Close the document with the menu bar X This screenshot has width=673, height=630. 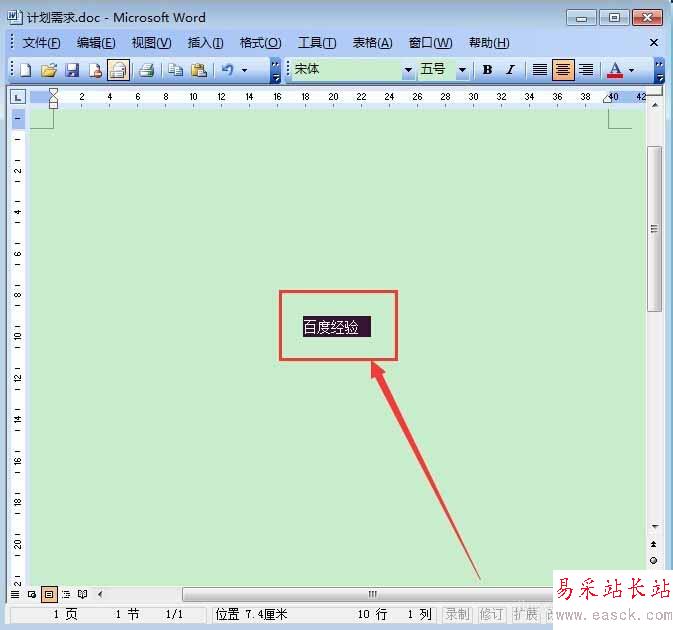(654, 42)
